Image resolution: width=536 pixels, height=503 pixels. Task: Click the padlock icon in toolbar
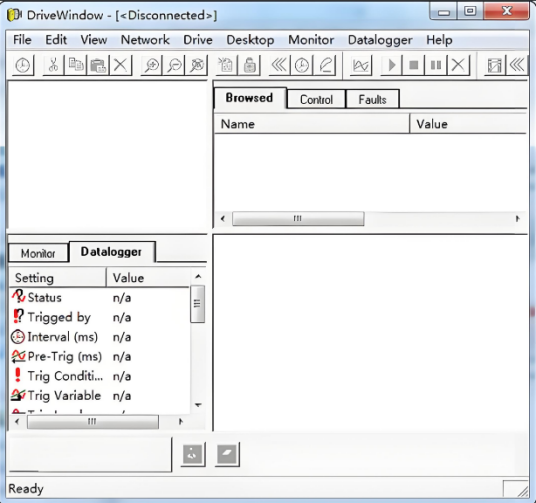tap(250, 65)
